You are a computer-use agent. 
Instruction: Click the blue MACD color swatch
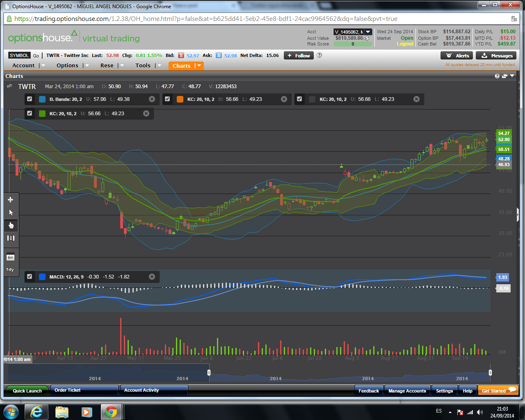(42, 277)
